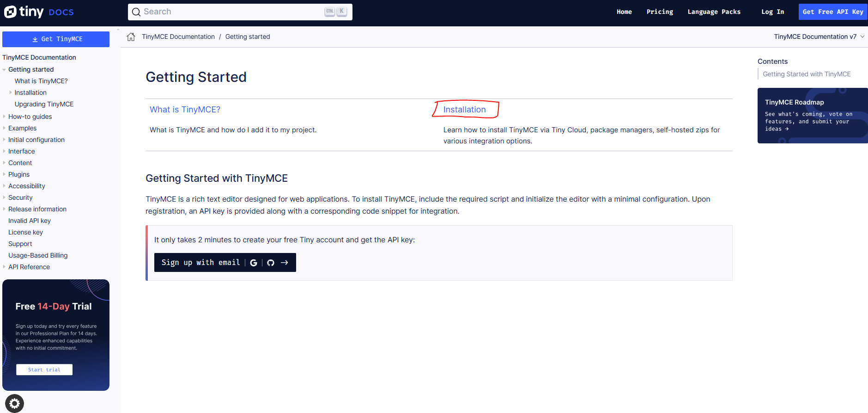This screenshot has width=868, height=413.
Task: Open the TinyMCE Roadmap promo card
Action: [x=813, y=116]
